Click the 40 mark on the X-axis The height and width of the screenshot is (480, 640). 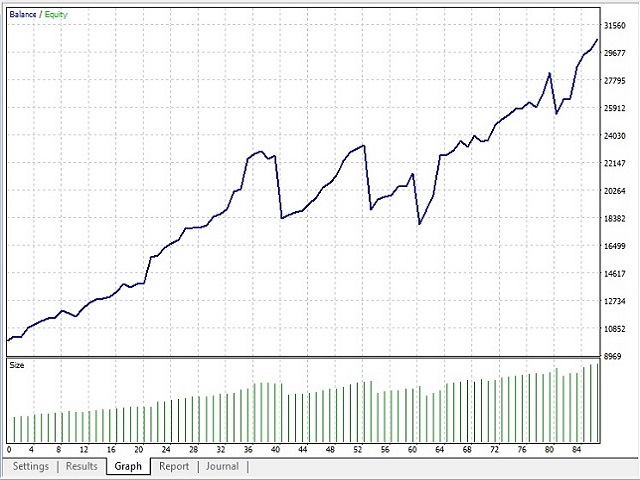pos(276,450)
